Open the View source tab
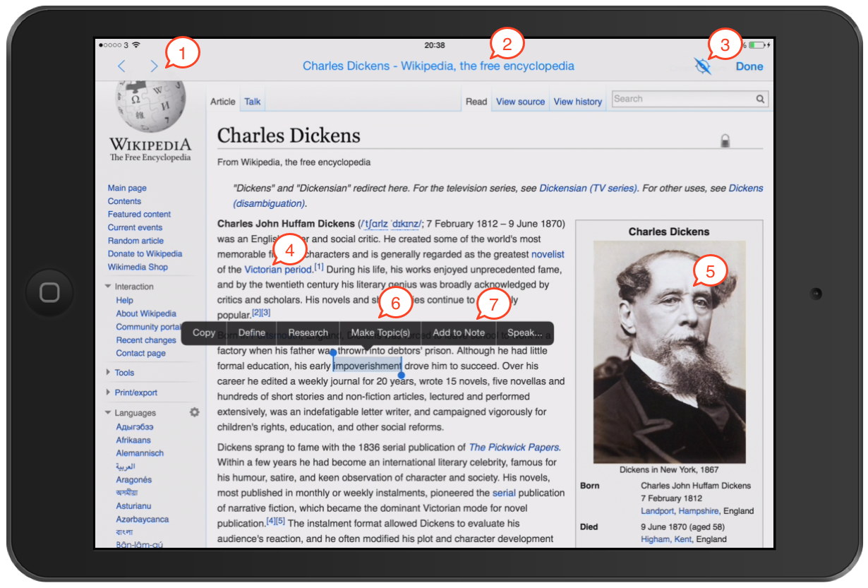 (x=520, y=102)
